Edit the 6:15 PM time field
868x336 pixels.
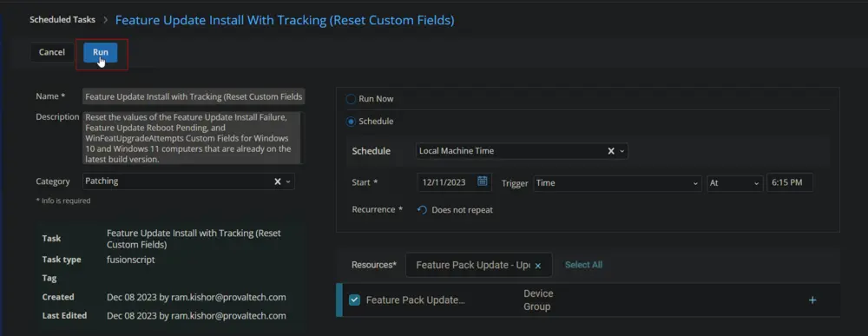(789, 182)
